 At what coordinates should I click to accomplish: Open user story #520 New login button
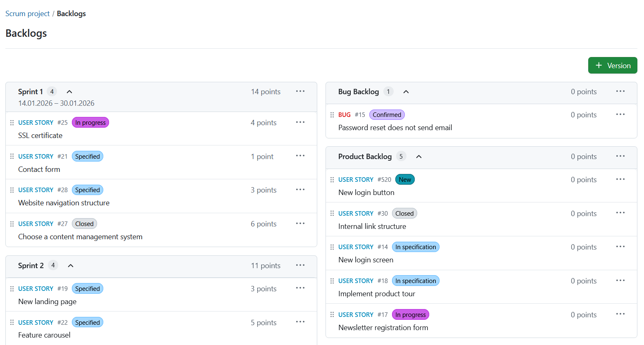click(x=356, y=179)
